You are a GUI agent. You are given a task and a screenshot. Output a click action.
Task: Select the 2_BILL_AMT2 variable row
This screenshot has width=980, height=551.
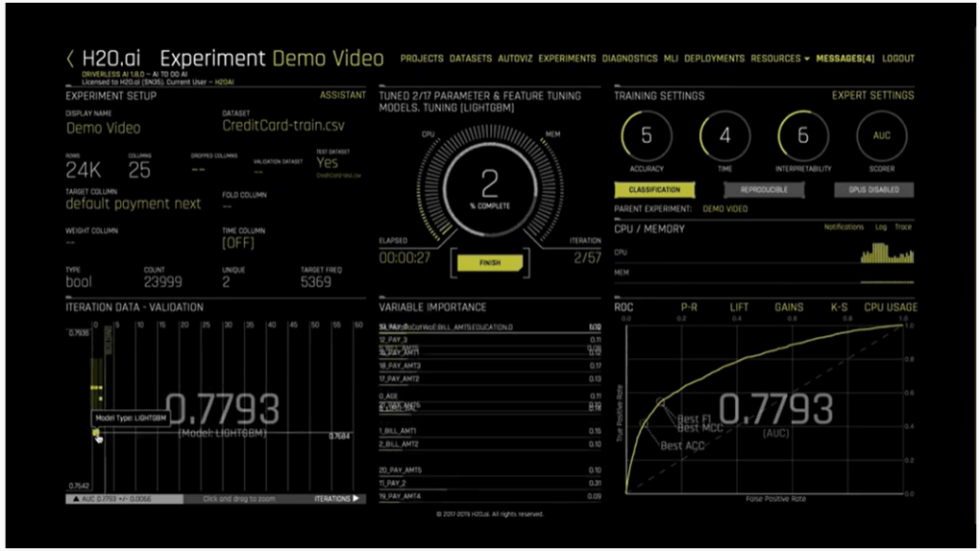tap(490, 444)
